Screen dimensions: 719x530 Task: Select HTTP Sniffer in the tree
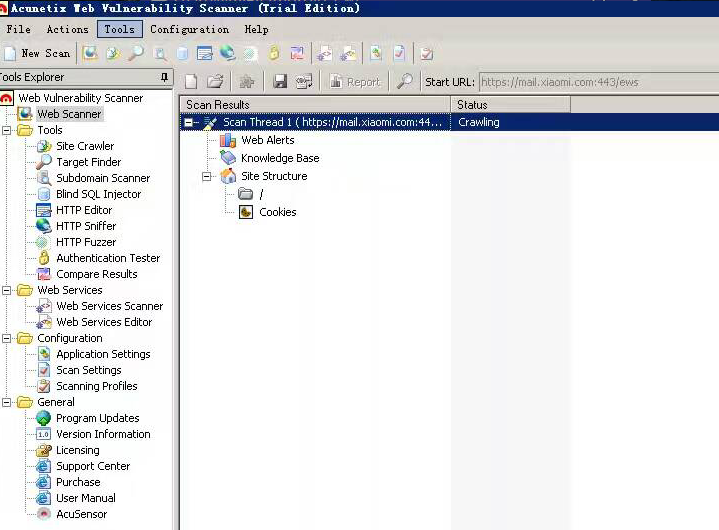[x=86, y=226]
